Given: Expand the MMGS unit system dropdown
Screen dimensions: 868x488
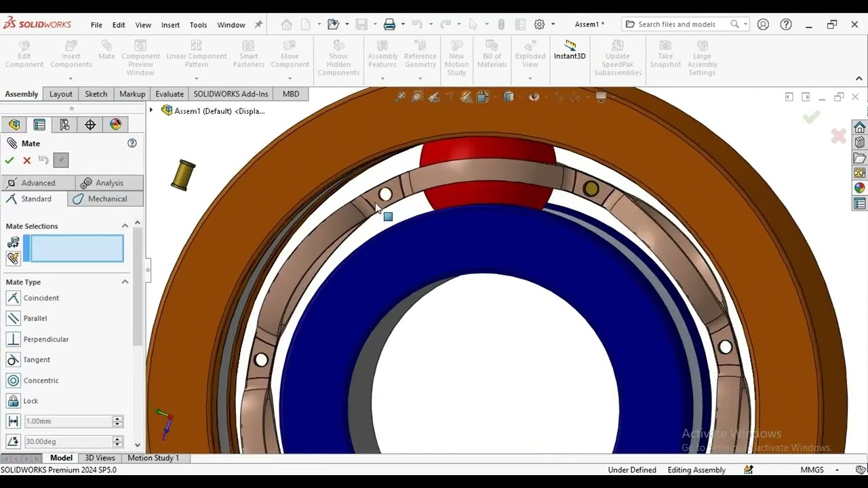Looking at the screenshot, I should tap(837, 470).
